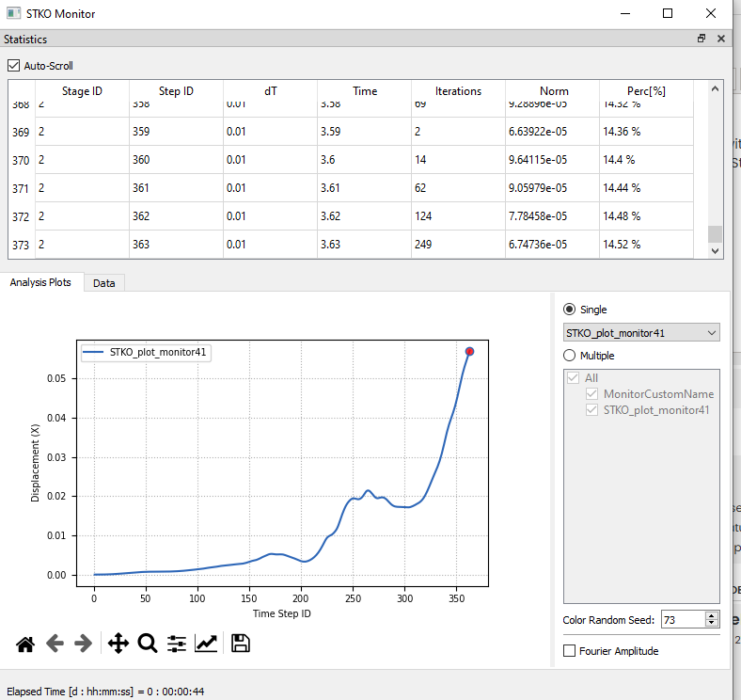Enable the Fourier Amplitude checkbox
The height and width of the screenshot is (700, 741).
pyautogui.click(x=570, y=651)
